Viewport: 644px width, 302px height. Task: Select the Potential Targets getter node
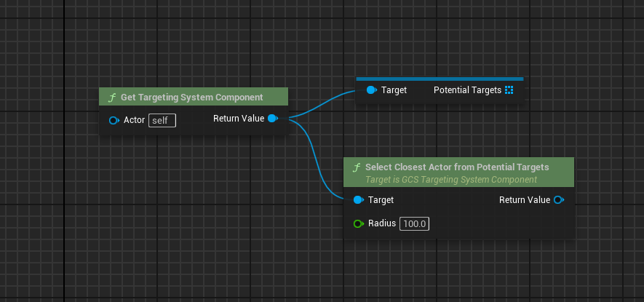tap(440, 90)
